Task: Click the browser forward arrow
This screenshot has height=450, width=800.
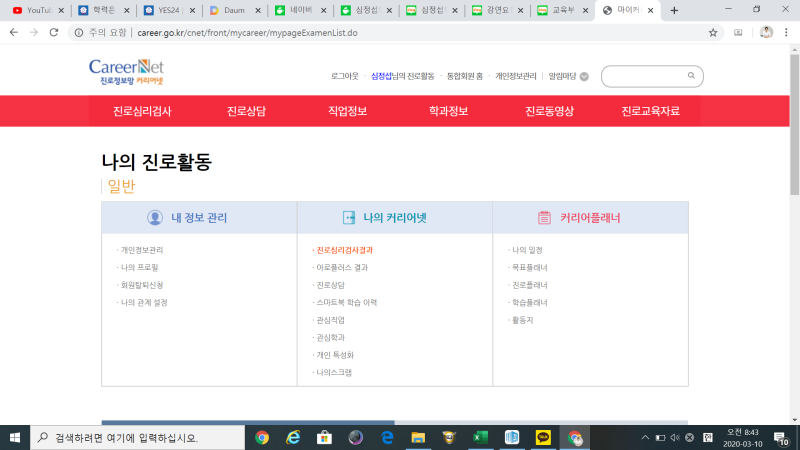Action: pyautogui.click(x=34, y=33)
